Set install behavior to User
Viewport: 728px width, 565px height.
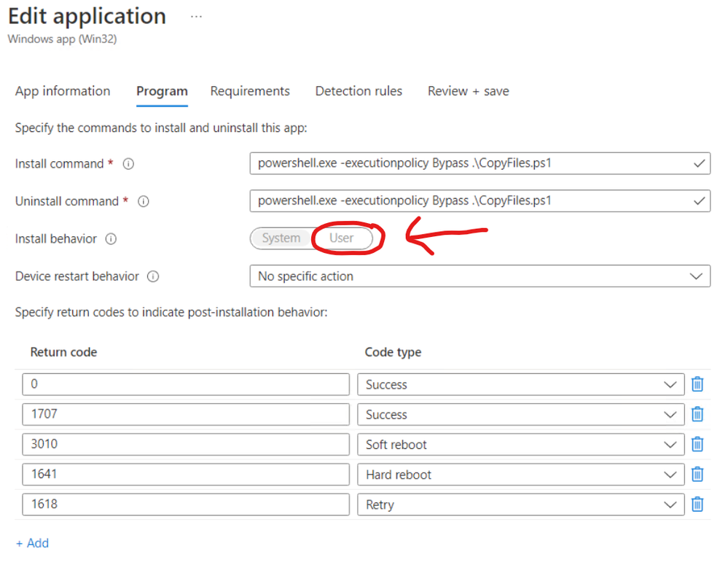click(x=341, y=238)
